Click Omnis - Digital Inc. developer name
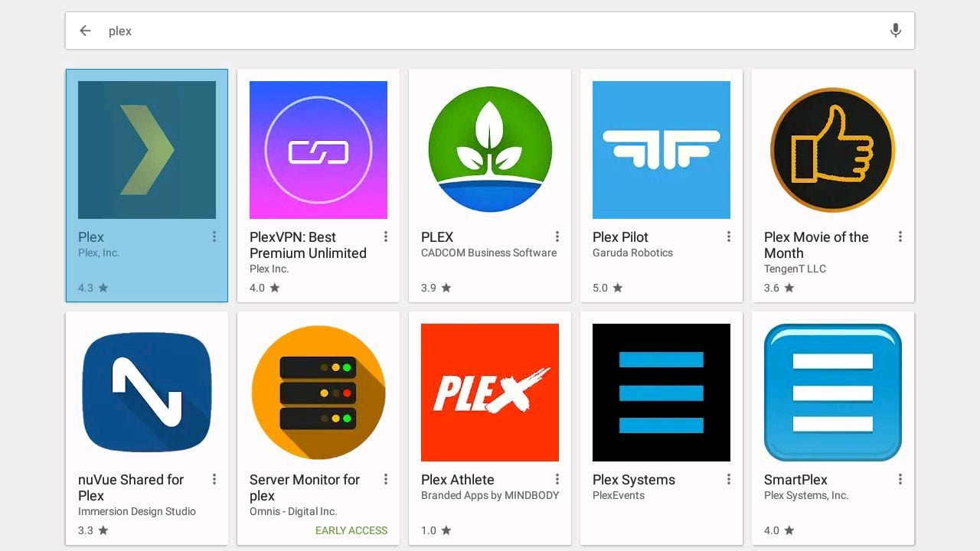 coord(293,511)
